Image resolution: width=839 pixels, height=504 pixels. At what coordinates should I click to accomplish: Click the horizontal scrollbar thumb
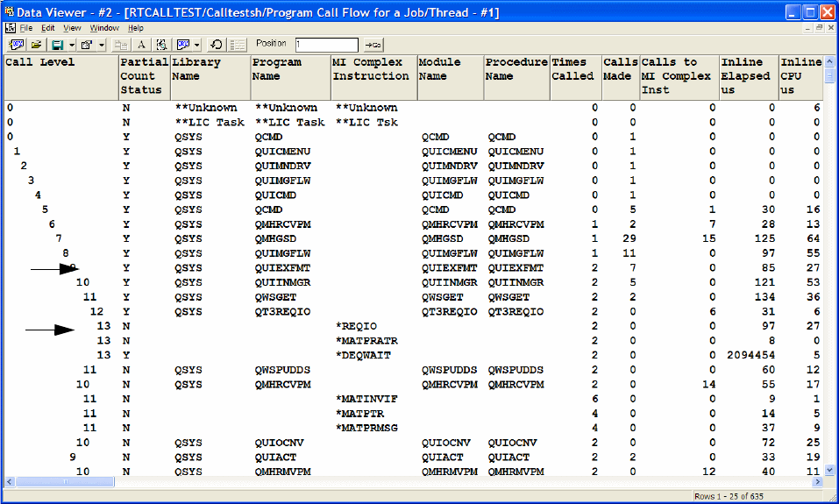[65, 482]
